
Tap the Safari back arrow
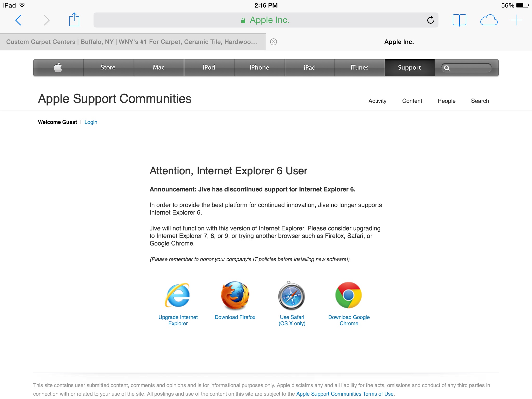18,20
